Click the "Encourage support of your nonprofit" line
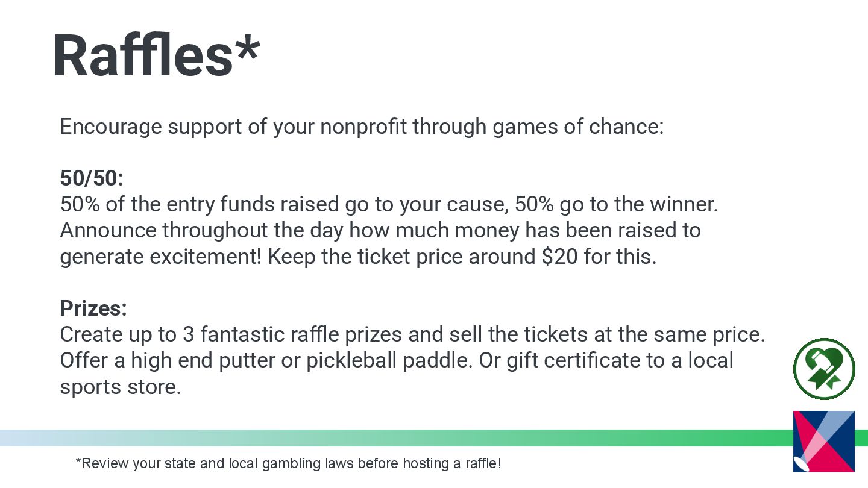Screen dimensions: 868x488 [x=362, y=127]
